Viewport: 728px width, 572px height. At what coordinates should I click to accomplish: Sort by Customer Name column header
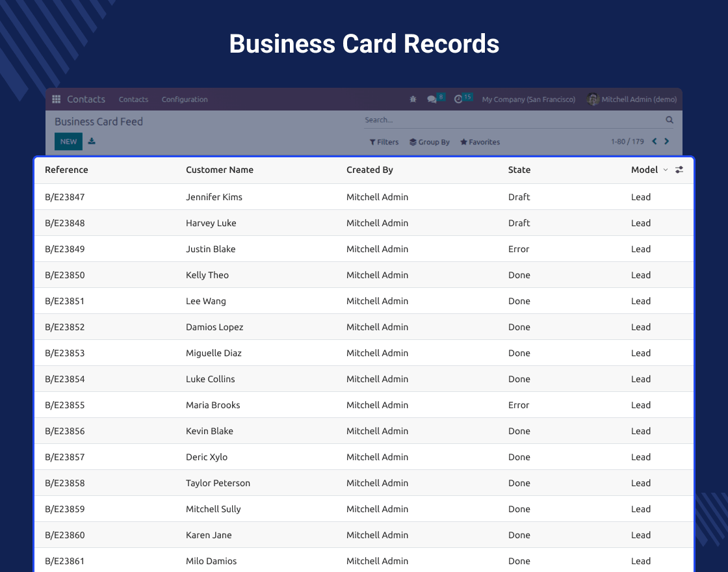click(x=220, y=170)
